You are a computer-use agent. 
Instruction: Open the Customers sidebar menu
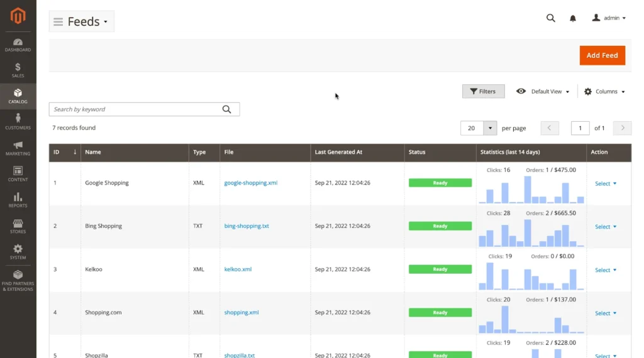click(18, 122)
